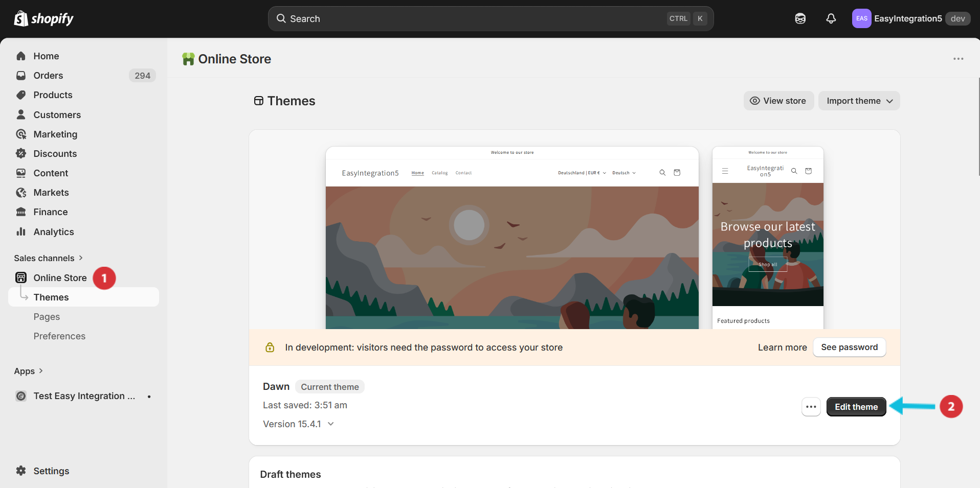Click the Analytics bar chart icon
Image resolution: width=980 pixels, height=488 pixels.
21,231
